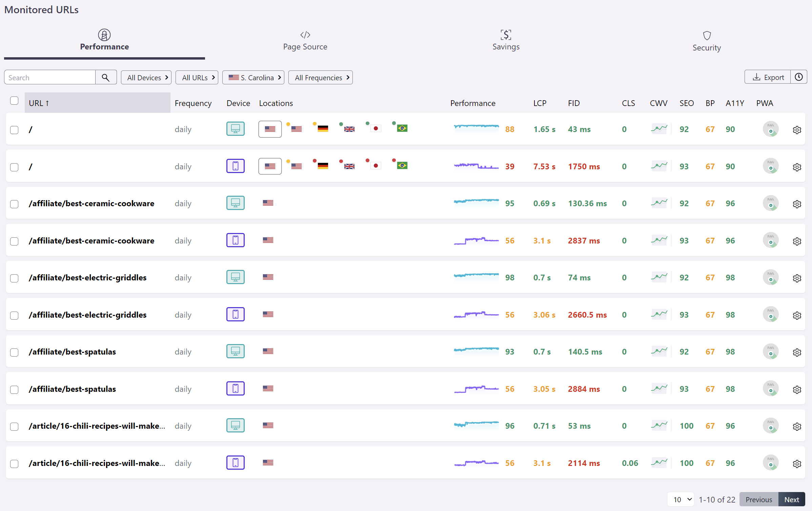Screen dimensions: 812x511
Task: Click performance sparkline in mobile / row
Action: (x=476, y=166)
